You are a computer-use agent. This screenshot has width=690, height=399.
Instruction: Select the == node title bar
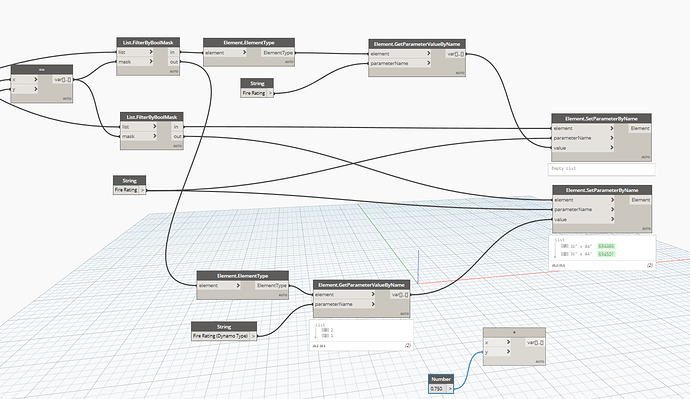(x=42, y=70)
